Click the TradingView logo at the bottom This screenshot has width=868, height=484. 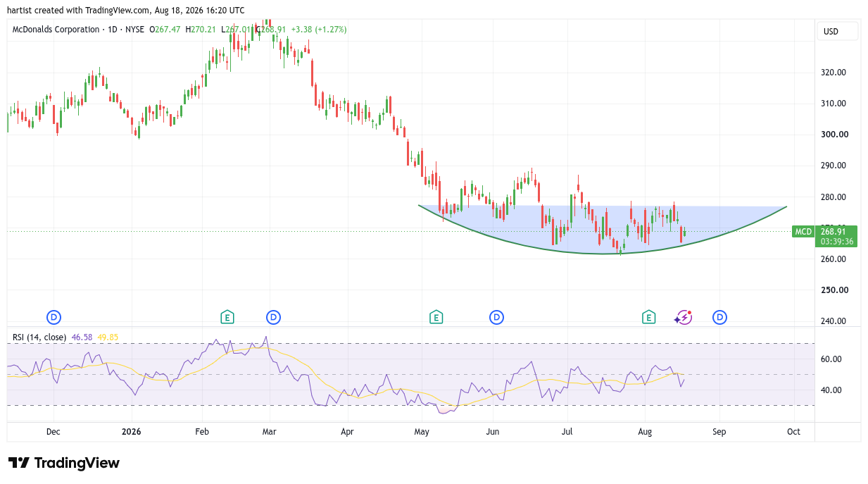pyautogui.click(x=64, y=463)
